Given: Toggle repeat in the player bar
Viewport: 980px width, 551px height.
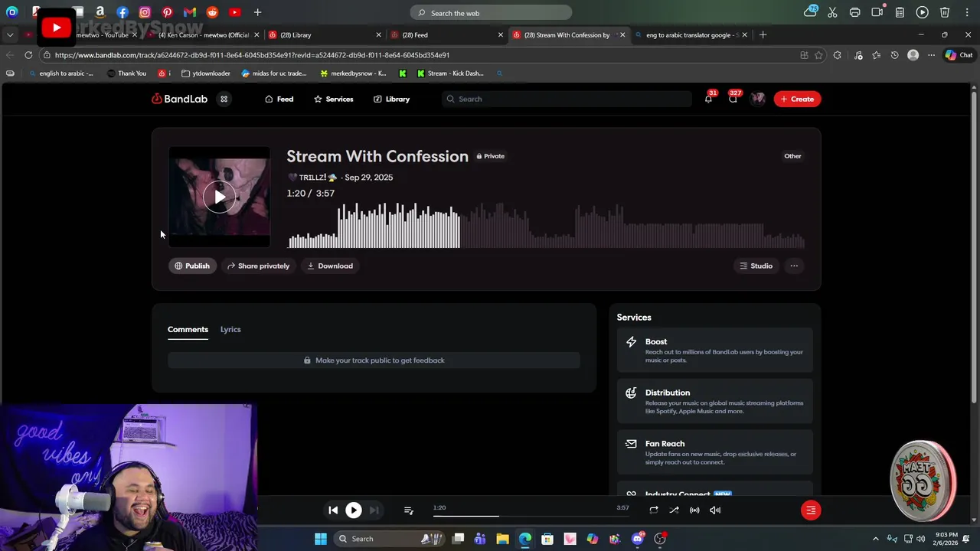Looking at the screenshot, I should click(653, 510).
